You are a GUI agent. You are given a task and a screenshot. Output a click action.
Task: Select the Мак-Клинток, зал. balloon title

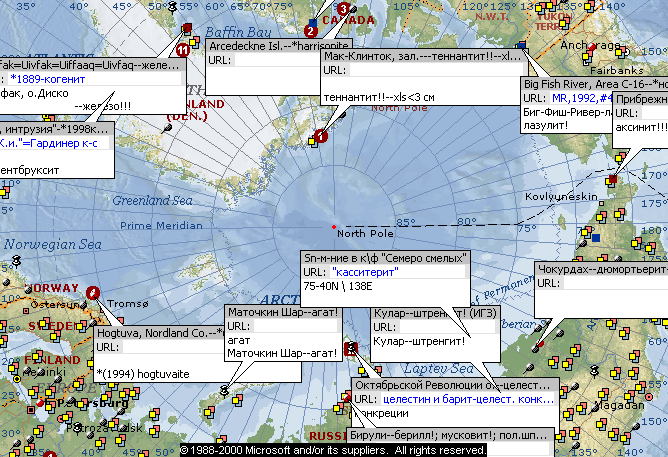(x=423, y=56)
